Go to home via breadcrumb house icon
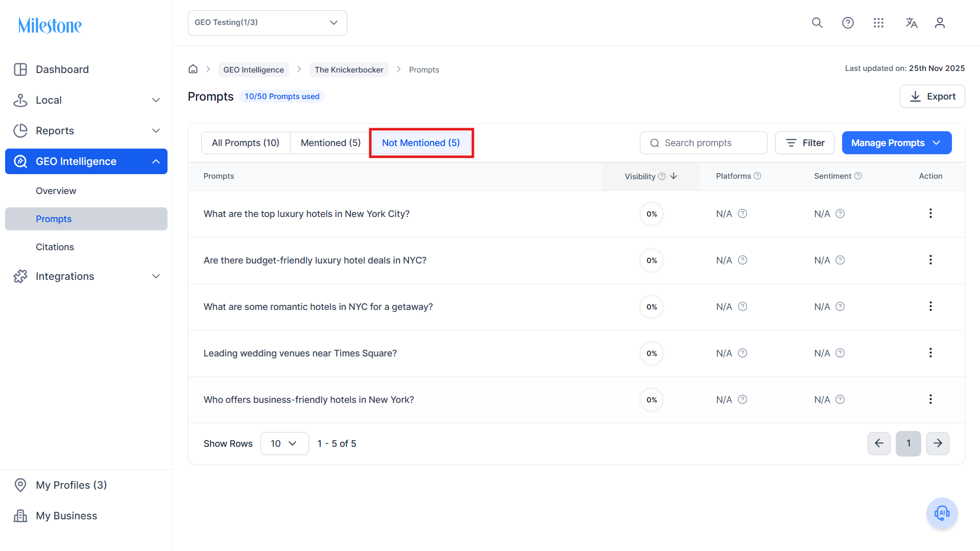Screen dimensions: 980x551 tap(193, 69)
